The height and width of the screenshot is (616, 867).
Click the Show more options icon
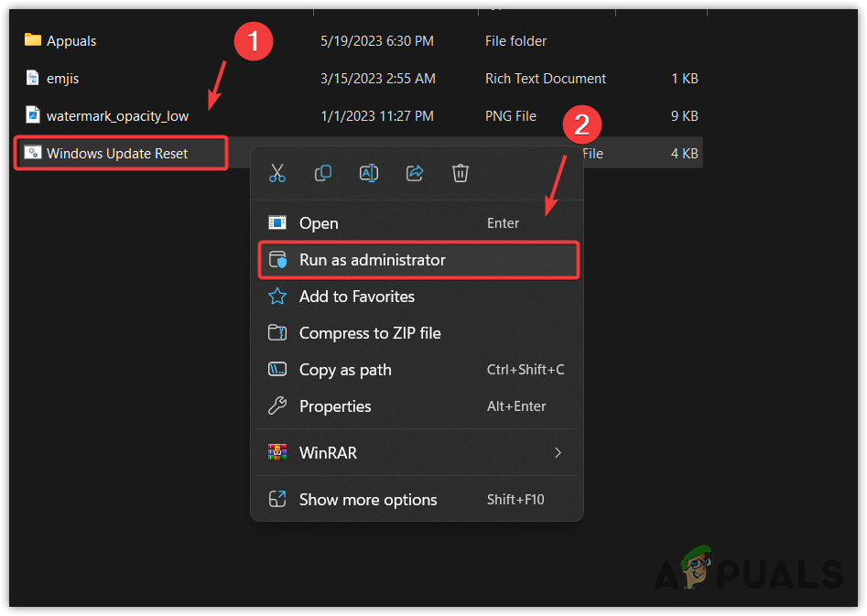coord(277,500)
